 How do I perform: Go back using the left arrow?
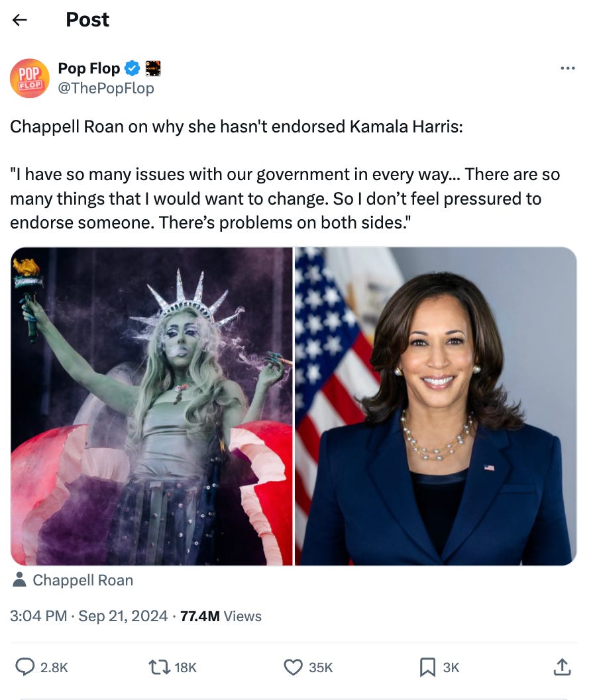point(20,20)
